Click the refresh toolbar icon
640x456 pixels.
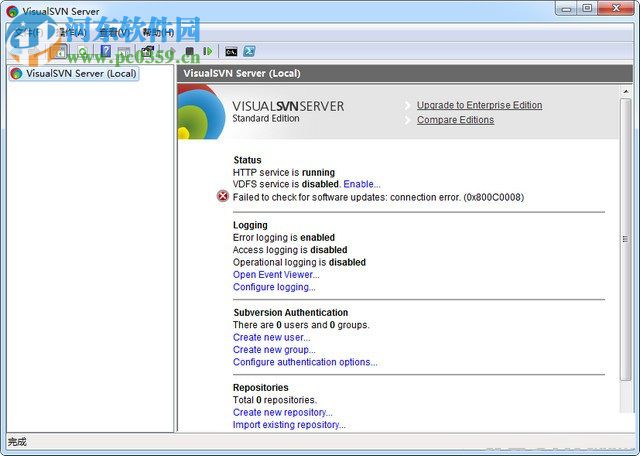coord(83,52)
